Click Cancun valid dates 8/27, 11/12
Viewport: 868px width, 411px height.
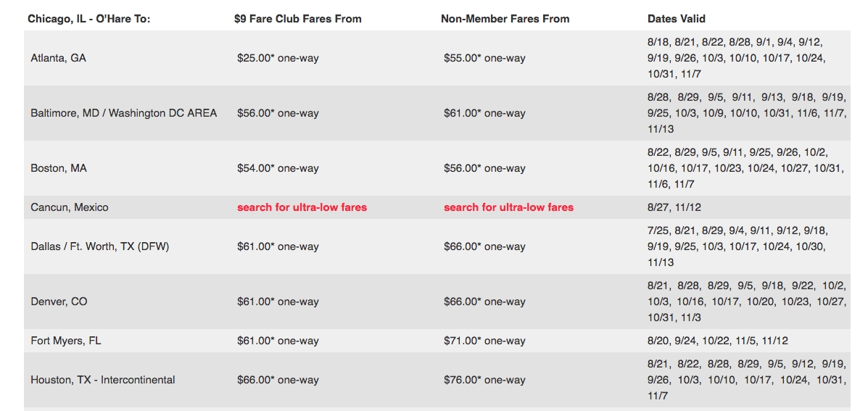674,207
